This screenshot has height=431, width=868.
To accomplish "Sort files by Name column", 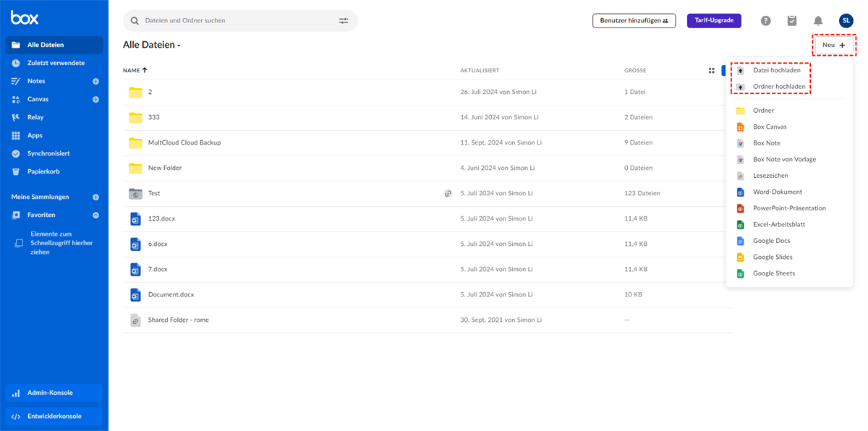I will 135,71.
